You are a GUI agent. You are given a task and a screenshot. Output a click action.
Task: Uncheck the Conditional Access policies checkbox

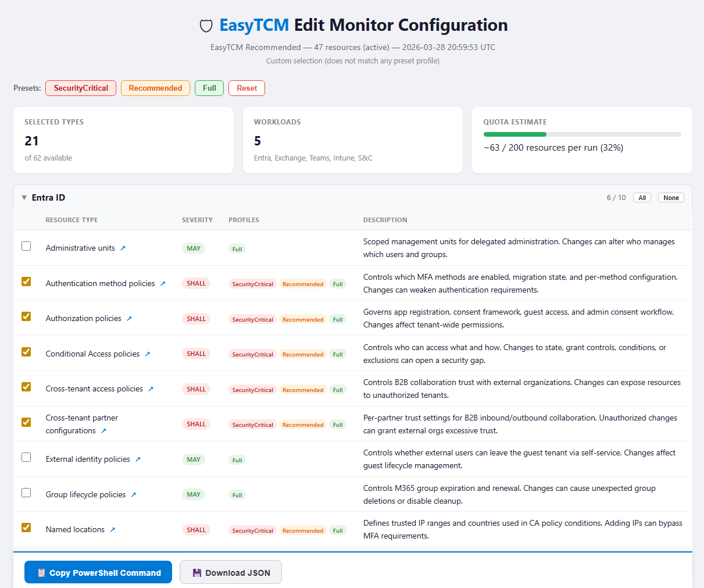coord(26,352)
